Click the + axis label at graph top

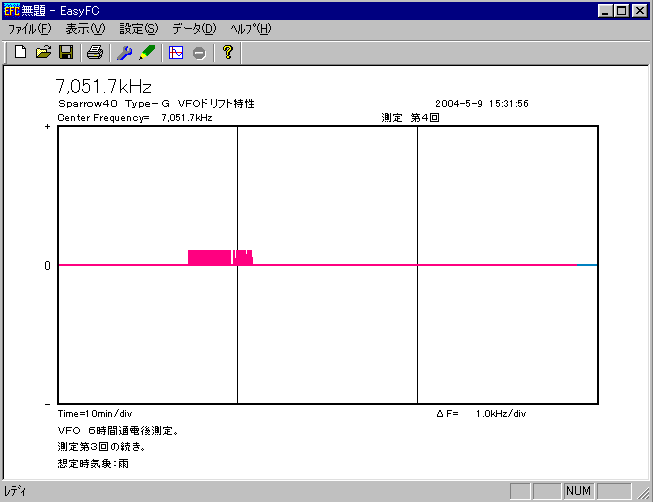tap(47, 127)
